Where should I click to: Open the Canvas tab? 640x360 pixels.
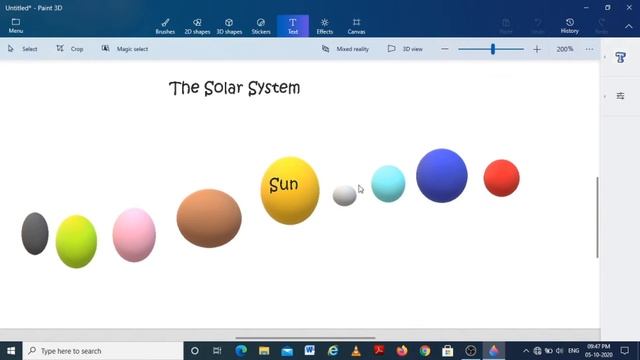pyautogui.click(x=356, y=26)
